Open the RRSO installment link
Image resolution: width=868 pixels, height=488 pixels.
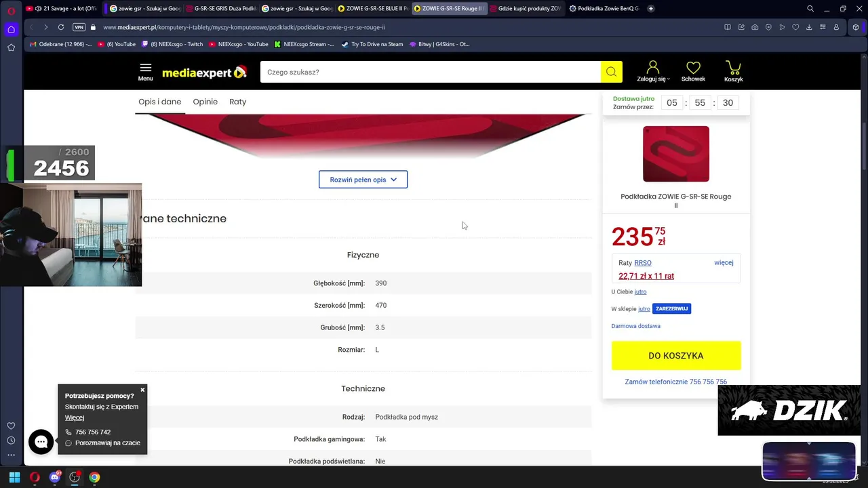point(643,263)
